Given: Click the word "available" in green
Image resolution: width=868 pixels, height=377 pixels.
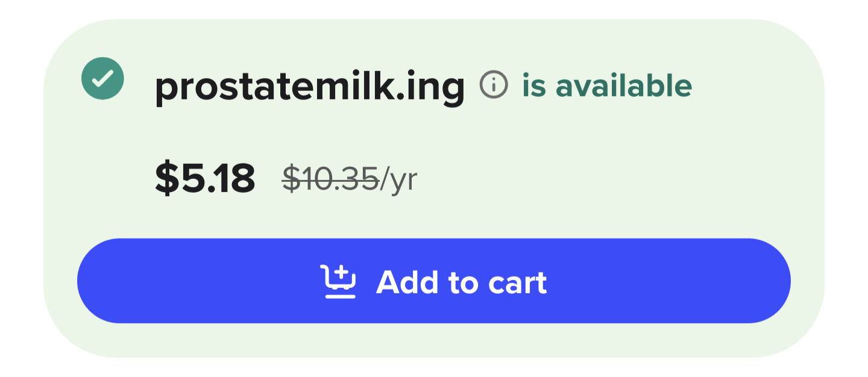Looking at the screenshot, I should point(624,85).
